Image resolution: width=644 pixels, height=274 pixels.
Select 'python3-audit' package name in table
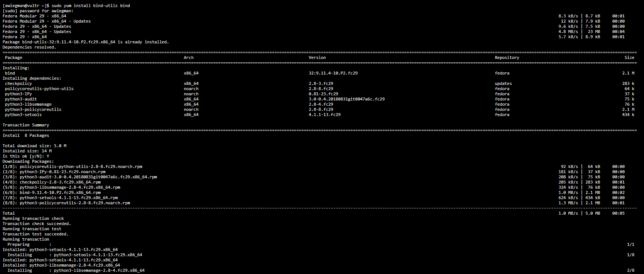point(21,99)
